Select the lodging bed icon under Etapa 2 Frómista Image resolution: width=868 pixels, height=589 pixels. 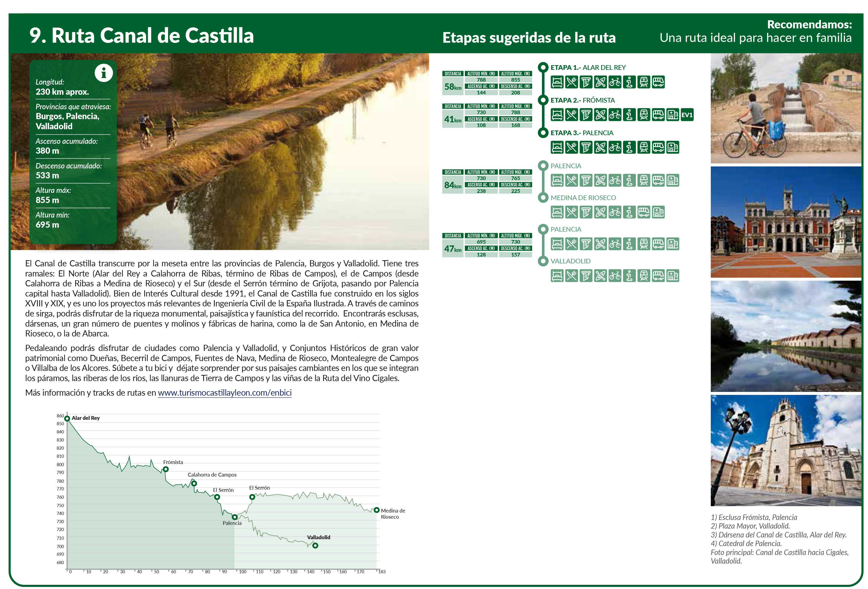(557, 115)
